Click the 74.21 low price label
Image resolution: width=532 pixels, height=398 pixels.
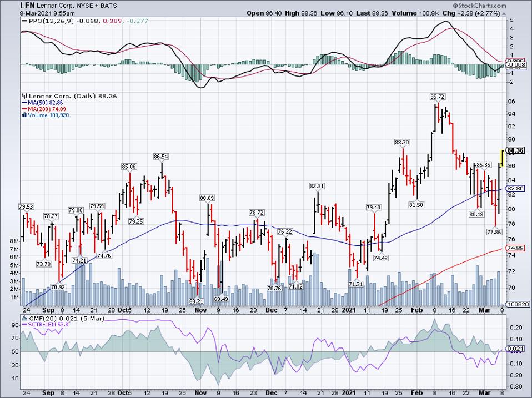point(79,260)
